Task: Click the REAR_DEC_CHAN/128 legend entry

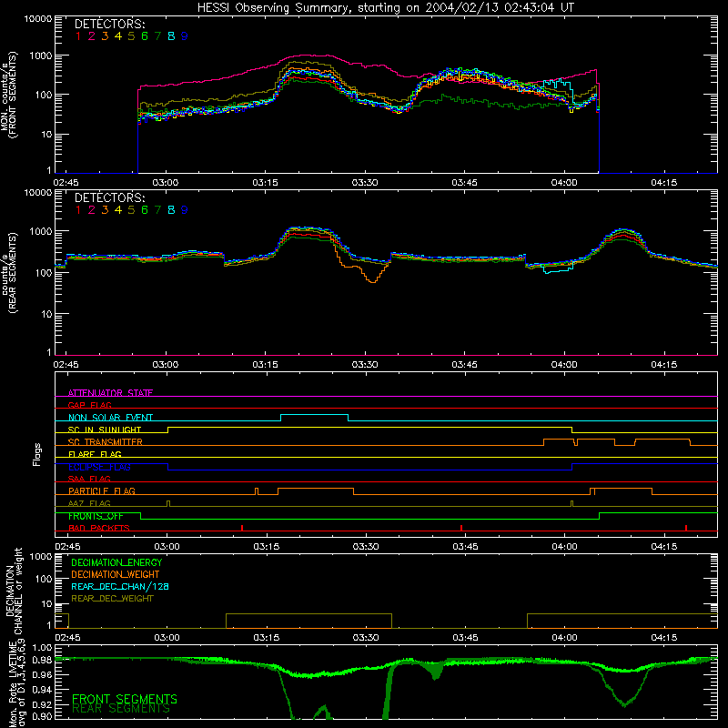Action: 120,586
